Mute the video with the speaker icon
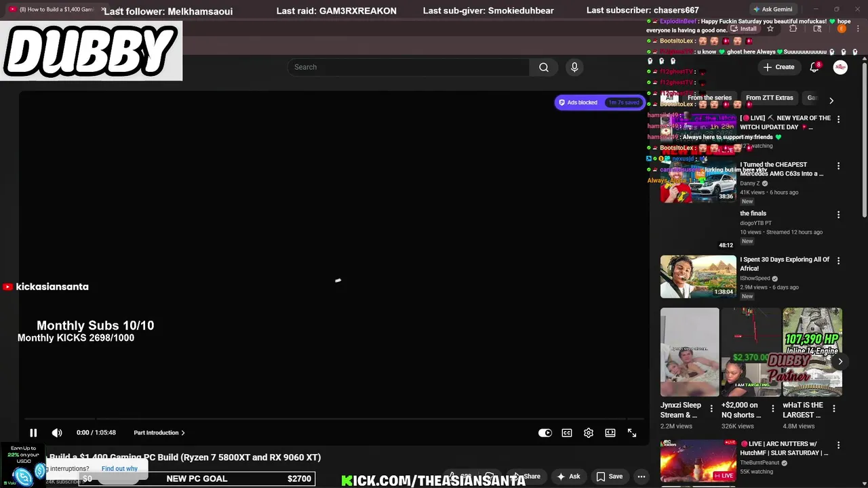The height and width of the screenshot is (488, 868). [57, 432]
